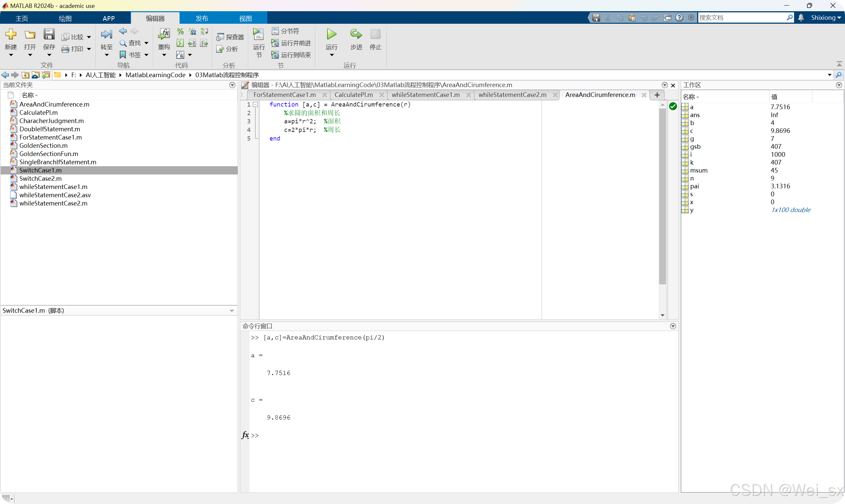This screenshot has width=845, height=504.
Task: Expand the file details panel chevron
Action: click(x=232, y=310)
